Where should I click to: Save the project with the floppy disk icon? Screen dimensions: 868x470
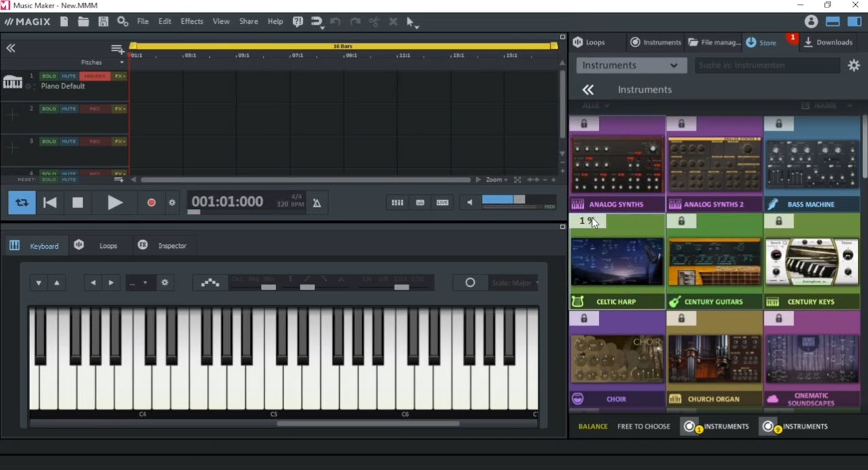(103, 22)
